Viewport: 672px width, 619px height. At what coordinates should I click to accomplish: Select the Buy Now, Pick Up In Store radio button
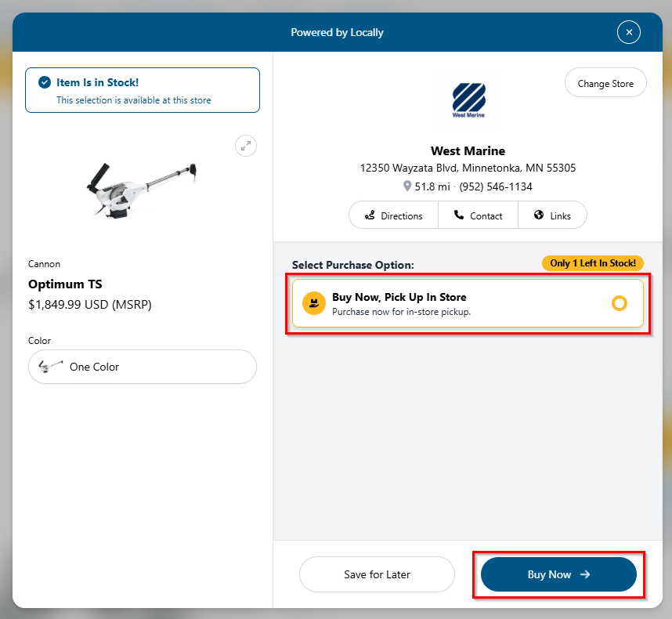620,303
